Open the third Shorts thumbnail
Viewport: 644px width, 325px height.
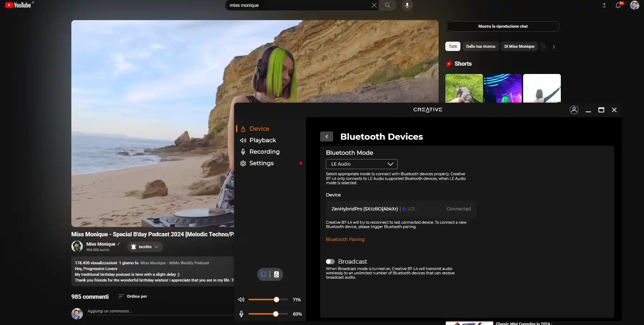click(542, 88)
